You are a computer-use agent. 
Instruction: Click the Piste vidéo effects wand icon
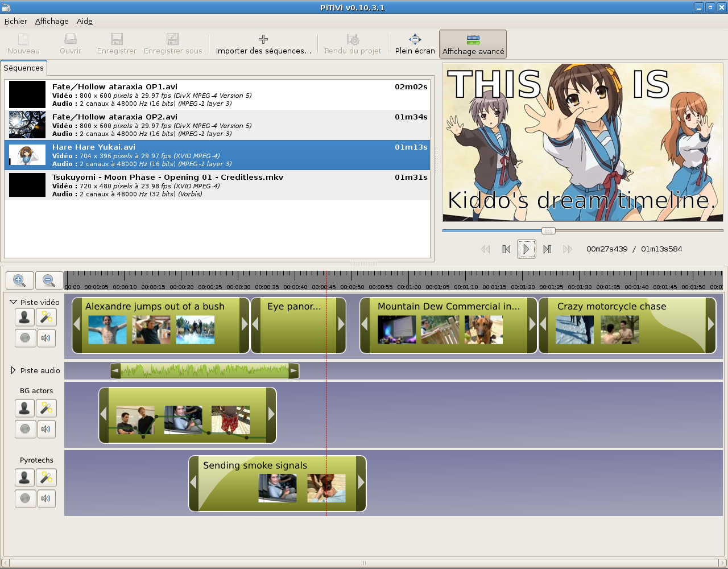click(x=46, y=317)
